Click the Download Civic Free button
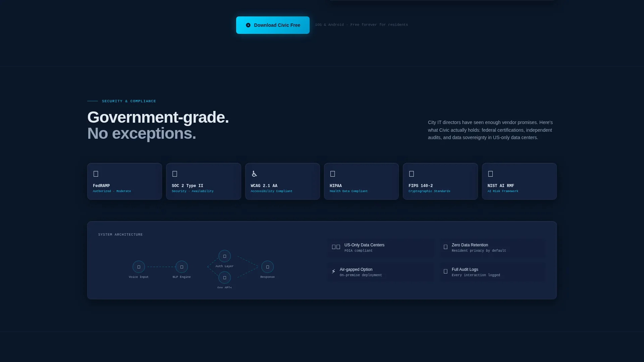Screen dimensions: 644x362 pos(273,25)
